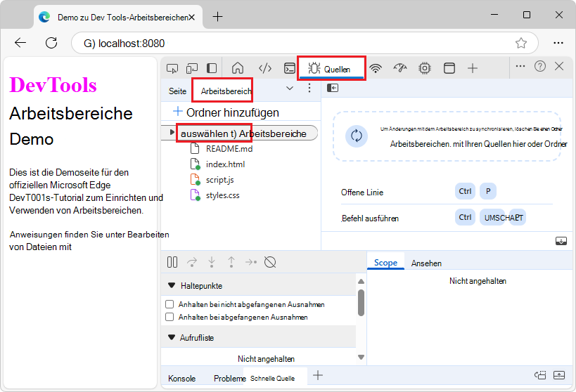Image resolution: width=576 pixels, height=392 pixels.
Task: Add tool to quick view with plus icon
Action: pyautogui.click(x=318, y=375)
